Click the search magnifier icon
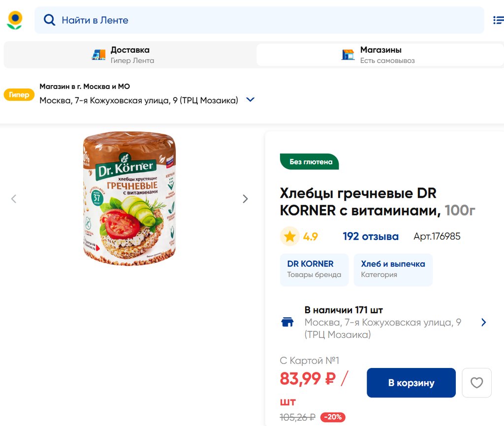The width and height of the screenshot is (504, 426). (49, 20)
